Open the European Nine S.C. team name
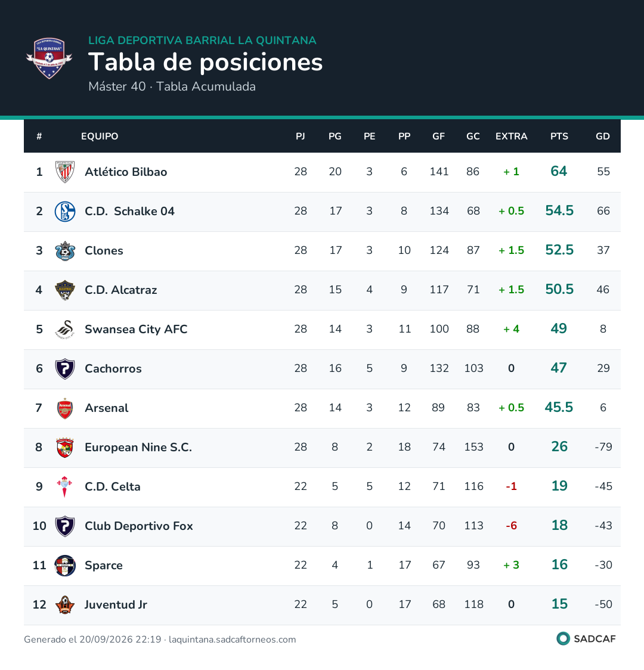The width and height of the screenshot is (644, 670). (138, 448)
